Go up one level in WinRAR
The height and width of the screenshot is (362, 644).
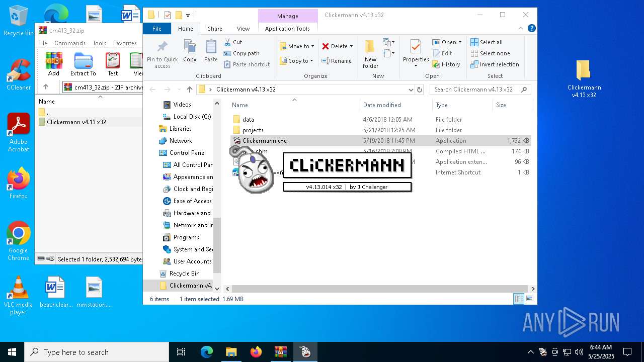coord(46,87)
